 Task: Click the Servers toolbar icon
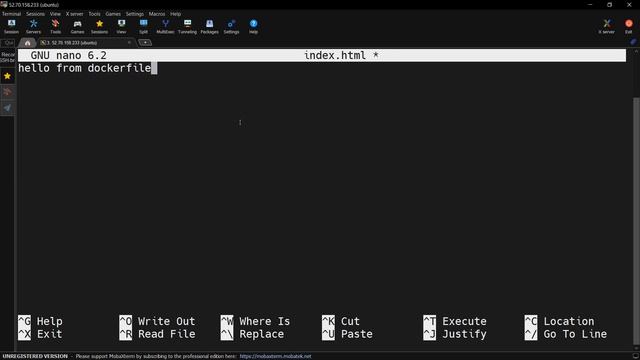click(x=33, y=27)
